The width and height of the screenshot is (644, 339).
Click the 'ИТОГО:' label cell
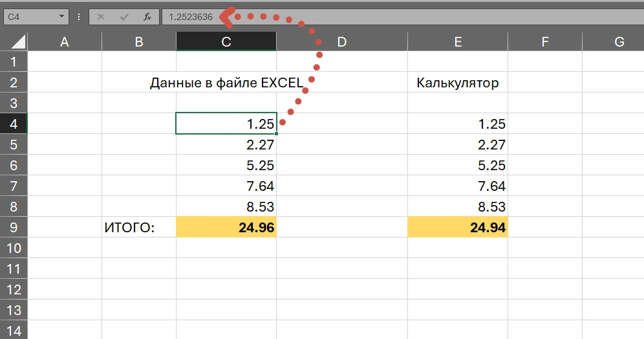(x=139, y=227)
